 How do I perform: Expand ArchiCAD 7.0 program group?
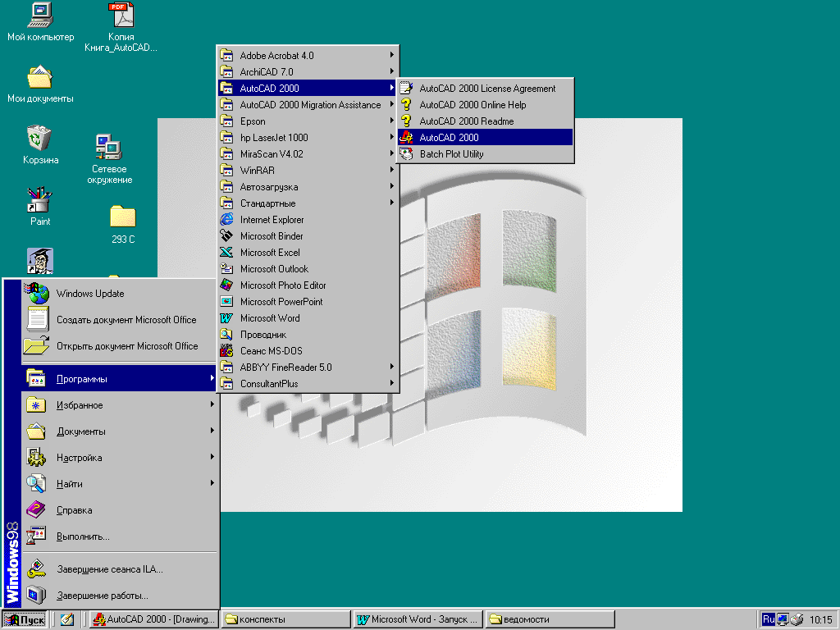[308, 72]
